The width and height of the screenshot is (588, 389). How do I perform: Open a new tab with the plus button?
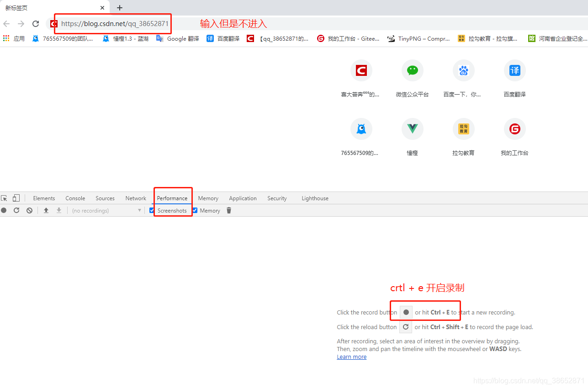click(x=120, y=8)
